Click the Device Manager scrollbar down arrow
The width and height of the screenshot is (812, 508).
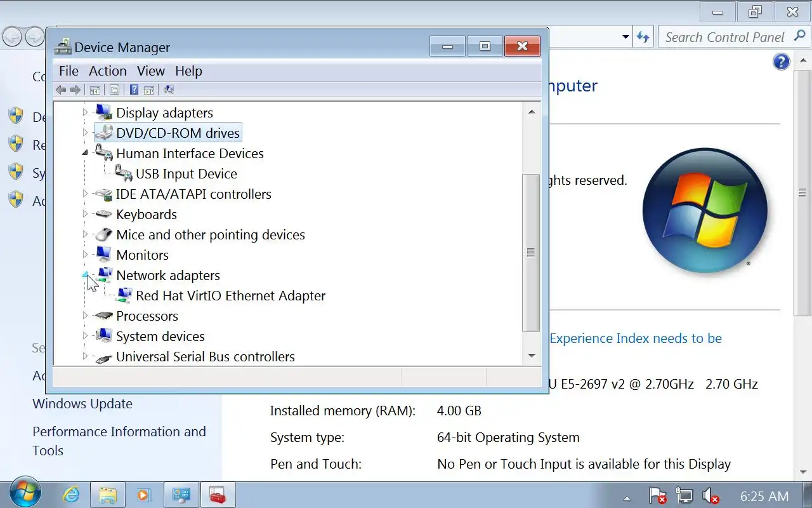point(532,356)
